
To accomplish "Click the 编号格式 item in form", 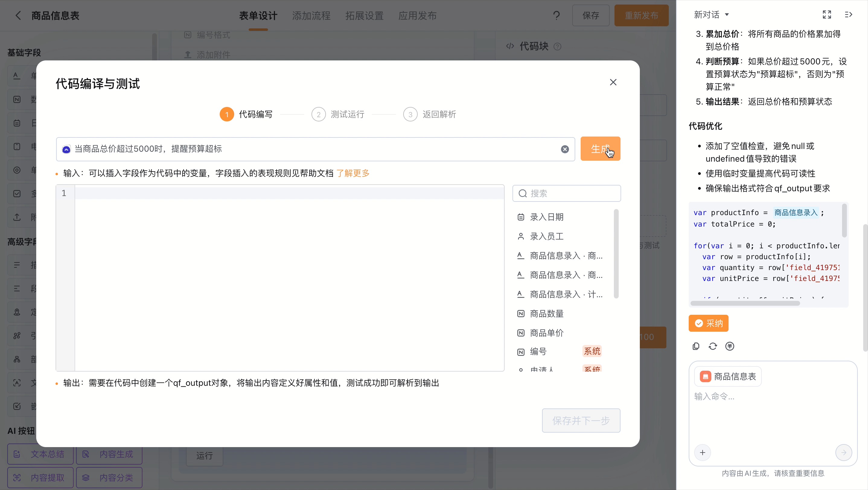I will [x=207, y=35].
